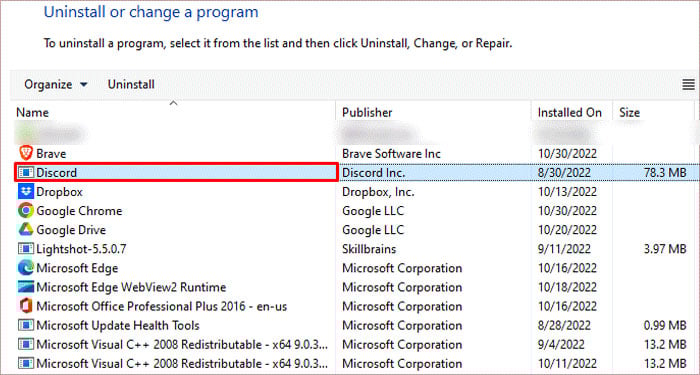
Task: Select the Brave browser icon
Action: 26,153
